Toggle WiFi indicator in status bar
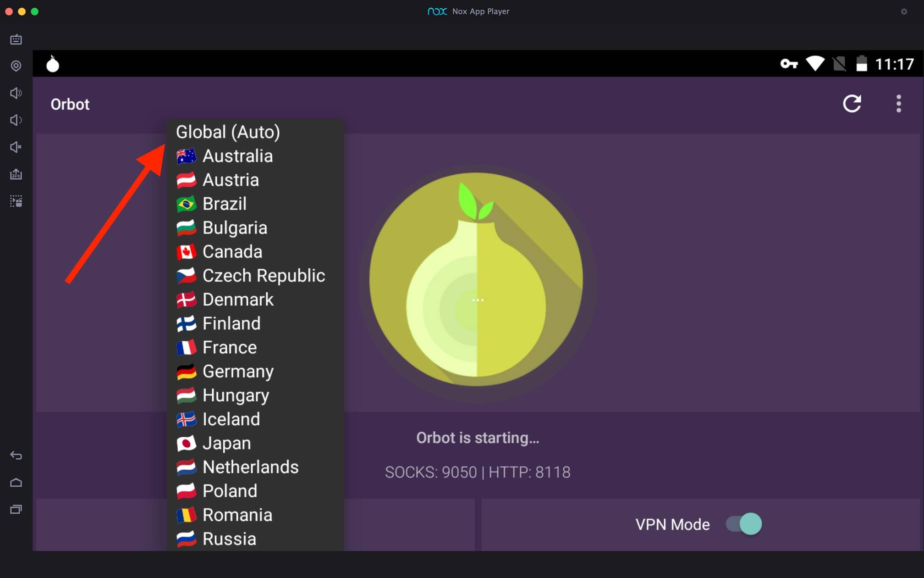 pos(814,63)
